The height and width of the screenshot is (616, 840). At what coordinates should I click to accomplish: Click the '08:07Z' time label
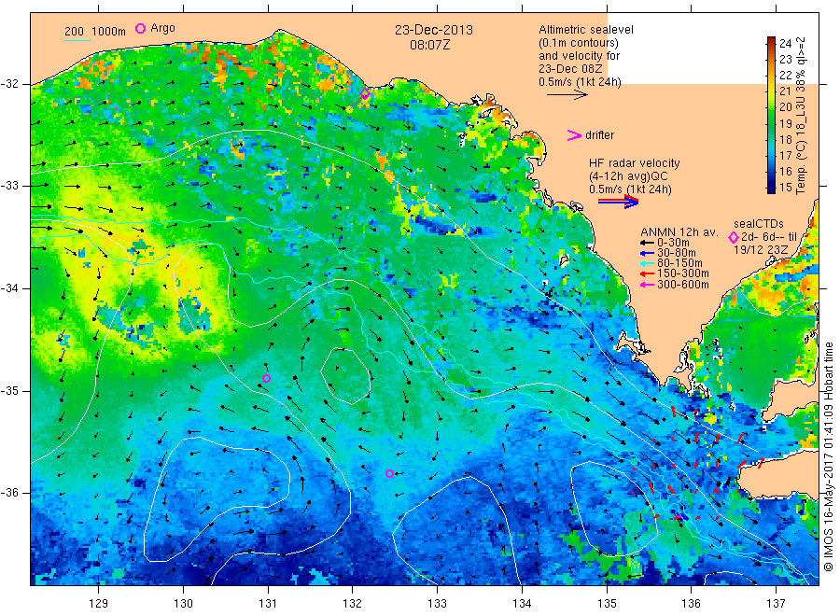(430, 45)
